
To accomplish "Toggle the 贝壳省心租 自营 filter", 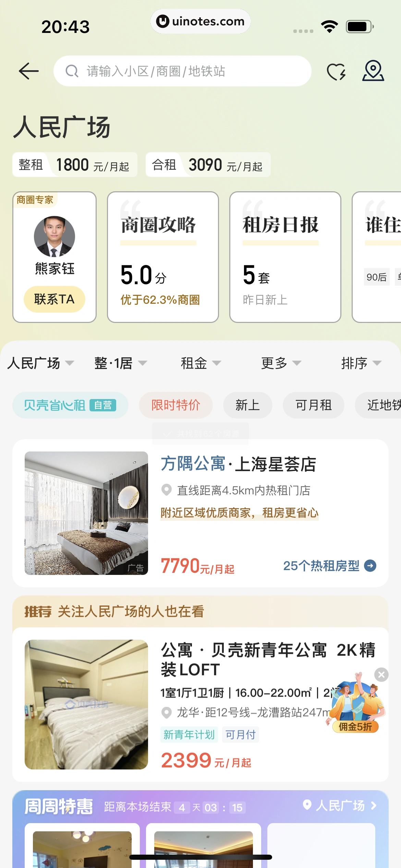I will tap(70, 405).
